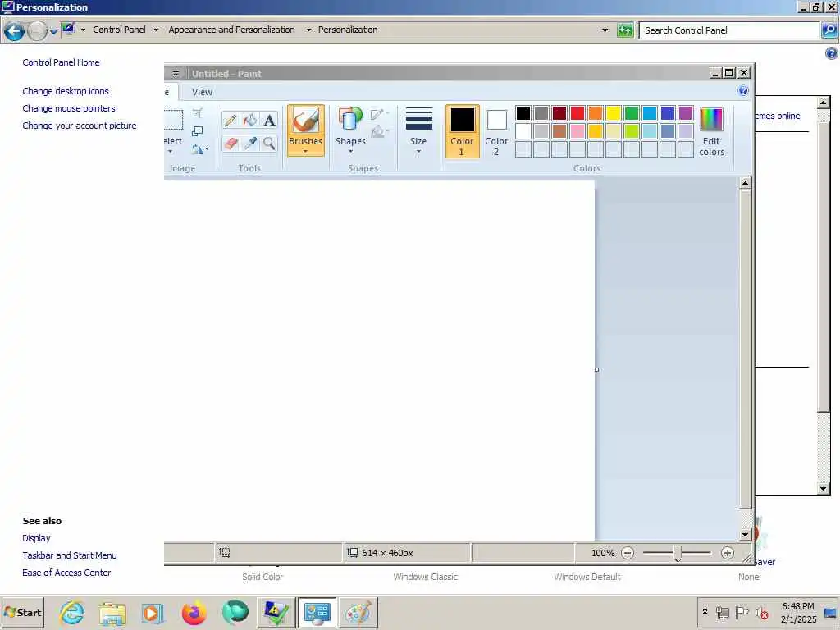Screen dimensions: 840x630
Task: Click Edit colors rainbow icon
Action: [711, 120]
